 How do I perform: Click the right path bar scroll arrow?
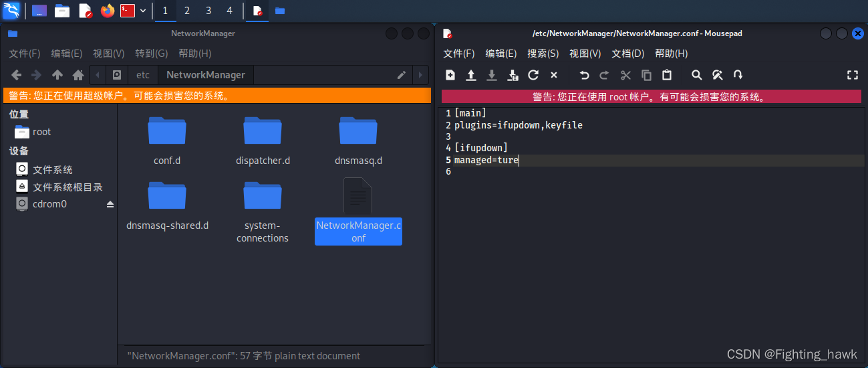(x=420, y=75)
